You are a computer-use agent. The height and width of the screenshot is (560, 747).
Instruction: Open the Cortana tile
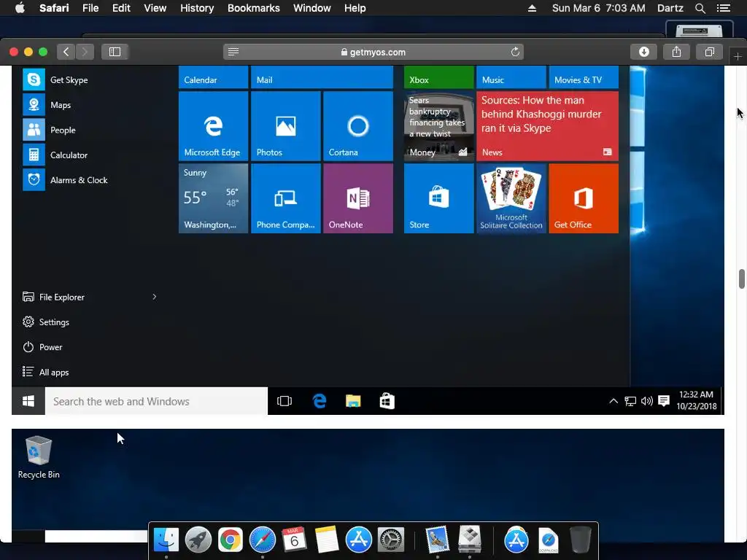point(357,126)
